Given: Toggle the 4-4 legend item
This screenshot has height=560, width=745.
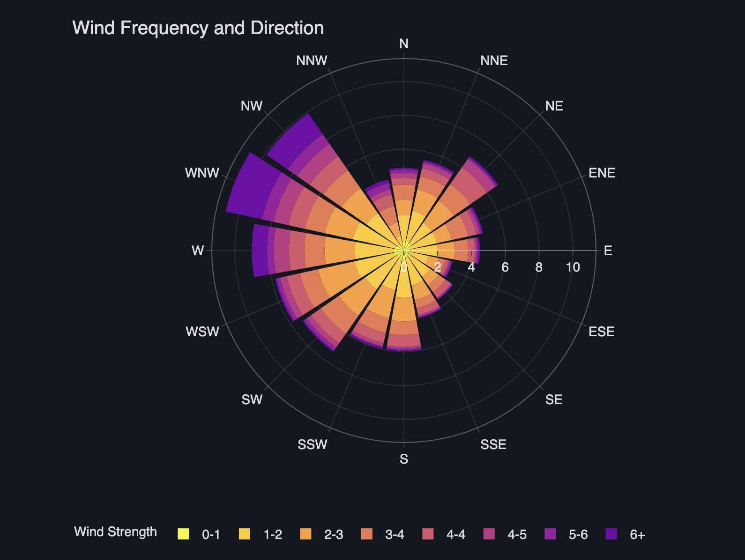Looking at the screenshot, I should click(x=444, y=534).
